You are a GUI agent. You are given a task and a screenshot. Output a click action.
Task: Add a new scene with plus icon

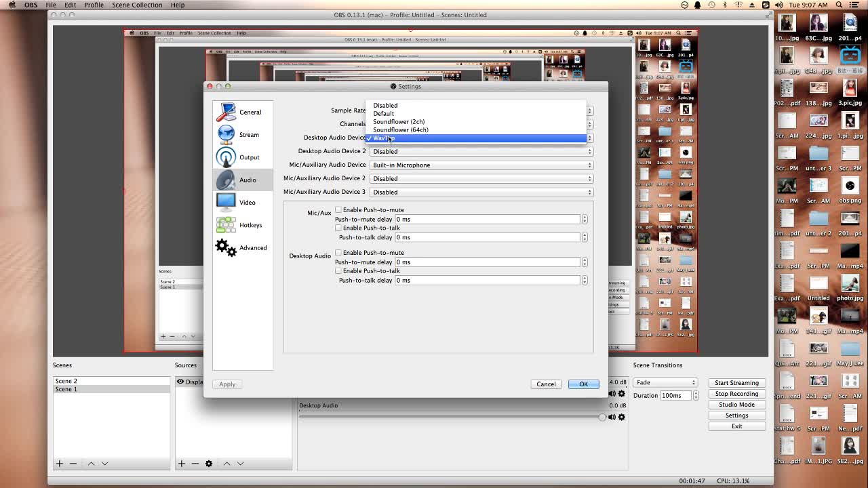[x=60, y=464]
